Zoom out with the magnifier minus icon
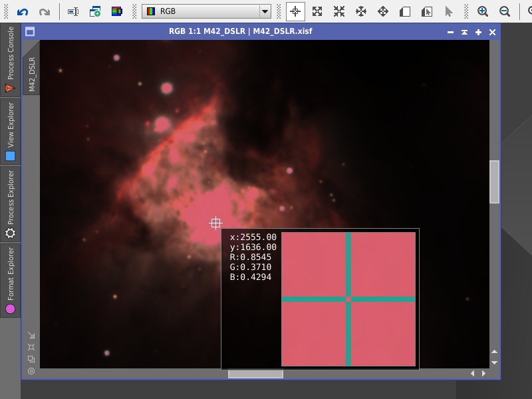 pyautogui.click(x=505, y=11)
